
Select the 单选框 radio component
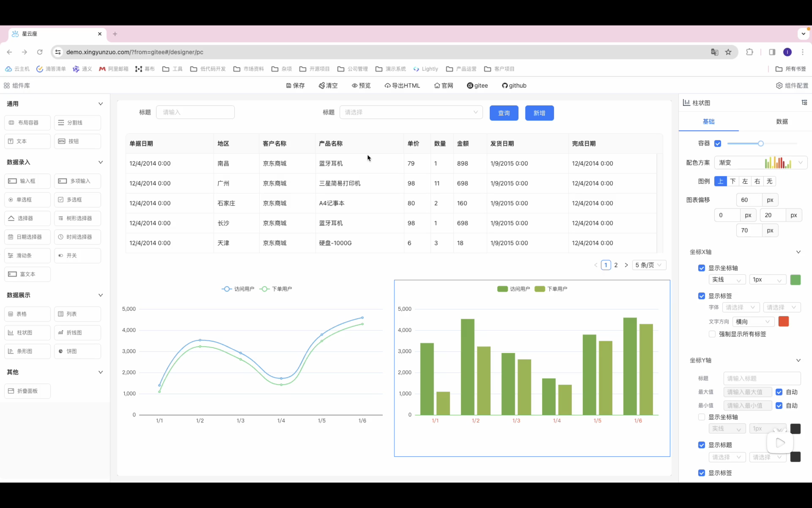point(27,200)
